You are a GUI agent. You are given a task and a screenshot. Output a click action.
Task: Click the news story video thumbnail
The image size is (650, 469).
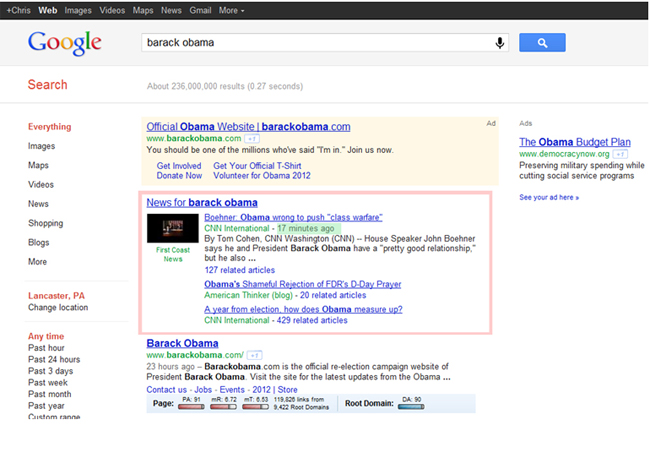[173, 228]
